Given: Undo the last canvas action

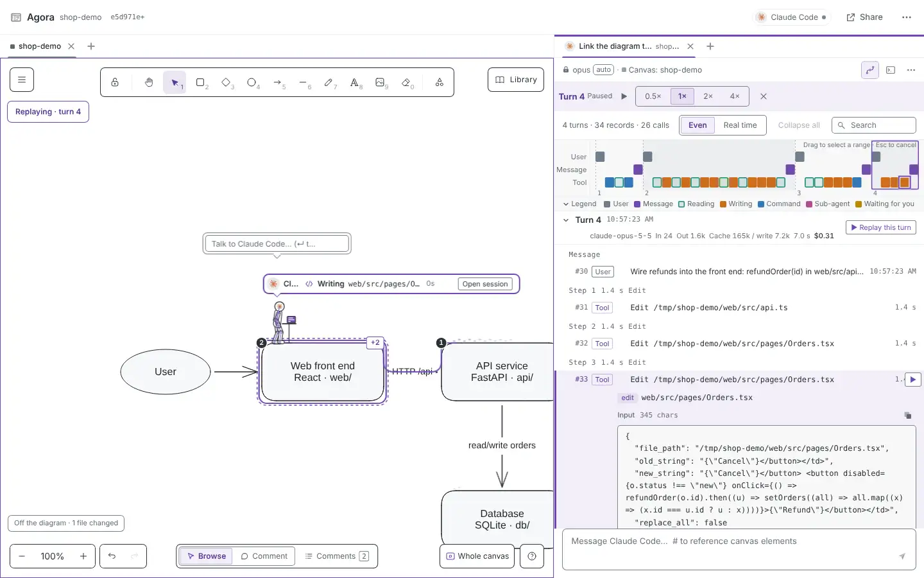Looking at the screenshot, I should [112, 556].
